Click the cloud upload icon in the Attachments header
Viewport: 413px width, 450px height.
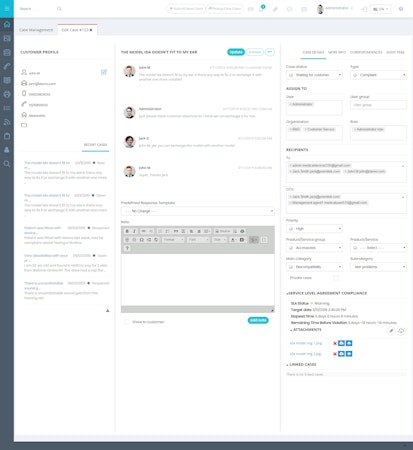pyautogui.click(x=401, y=330)
